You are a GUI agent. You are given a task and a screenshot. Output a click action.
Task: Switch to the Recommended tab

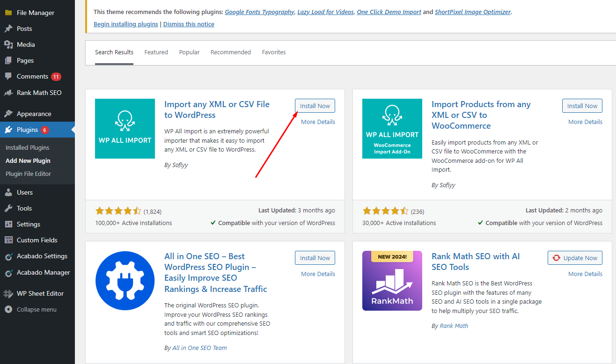coord(231,52)
